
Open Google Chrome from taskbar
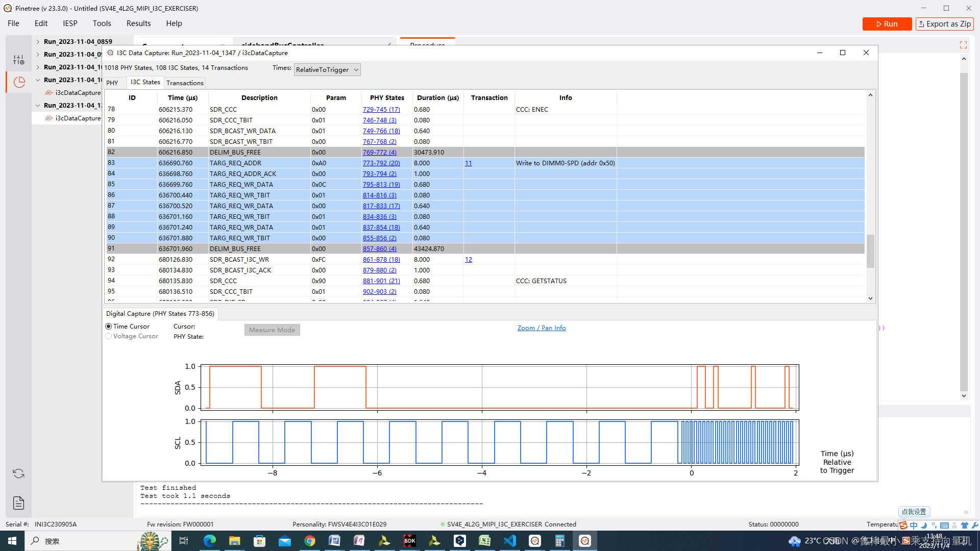310,541
